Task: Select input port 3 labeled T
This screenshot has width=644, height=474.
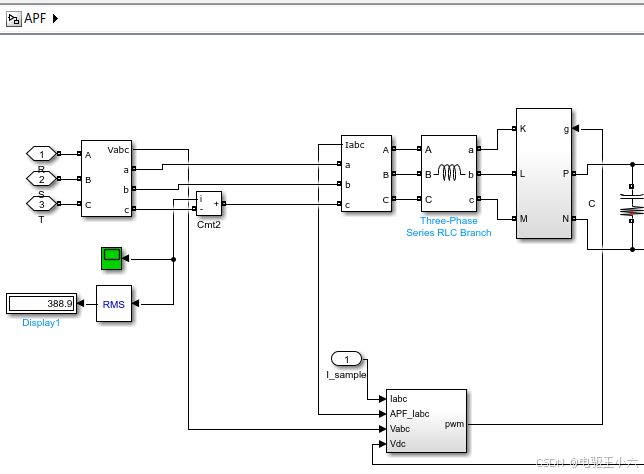Action: coord(41,204)
